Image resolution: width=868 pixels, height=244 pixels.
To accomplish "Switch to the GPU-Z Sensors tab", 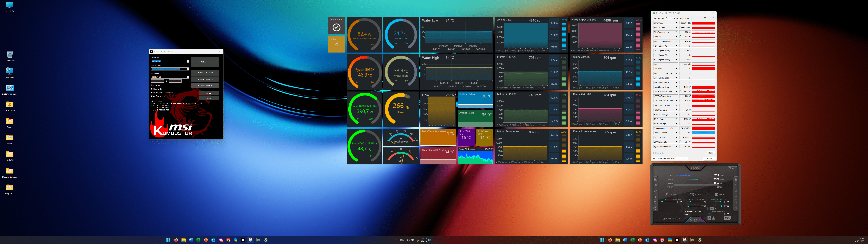I will pyautogui.click(x=669, y=18).
